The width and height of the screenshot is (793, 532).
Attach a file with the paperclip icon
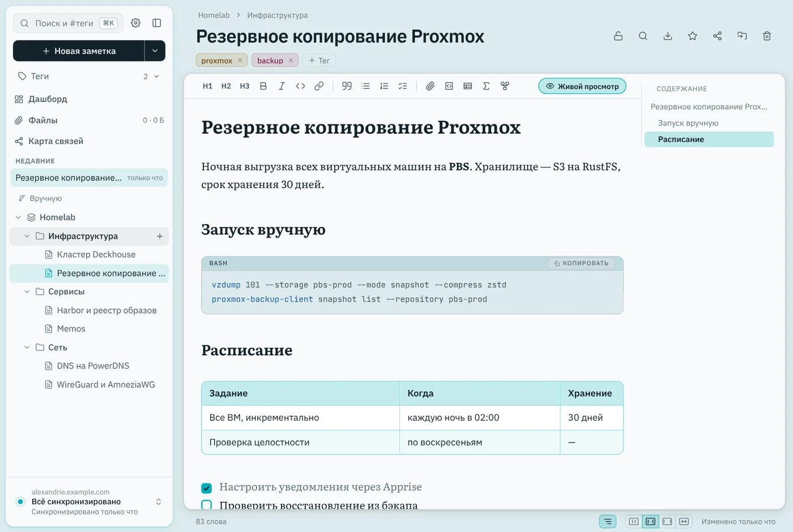[430, 86]
